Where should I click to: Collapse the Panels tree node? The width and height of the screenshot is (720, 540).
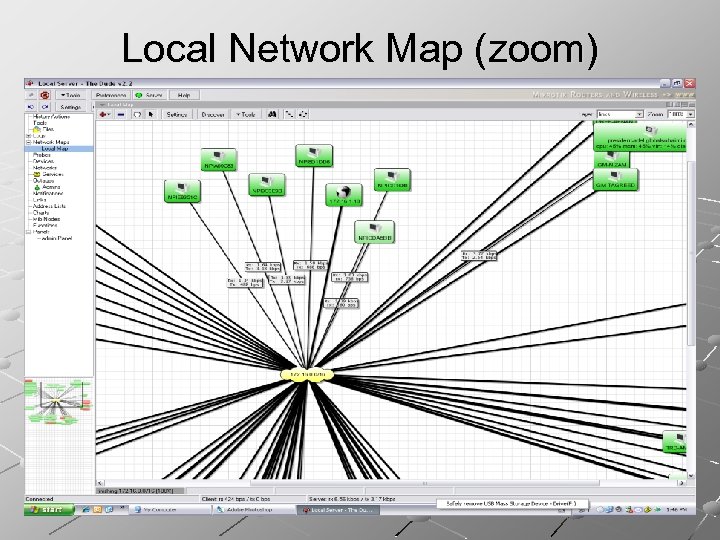tap(28, 232)
